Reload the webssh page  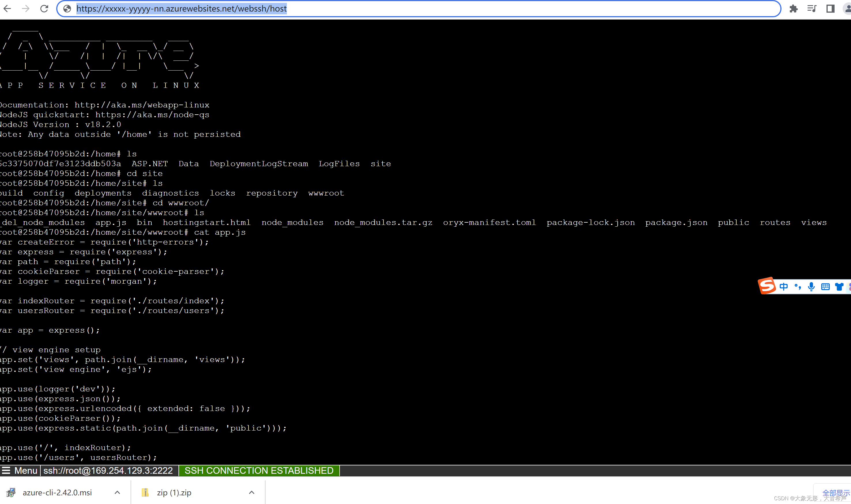point(44,8)
